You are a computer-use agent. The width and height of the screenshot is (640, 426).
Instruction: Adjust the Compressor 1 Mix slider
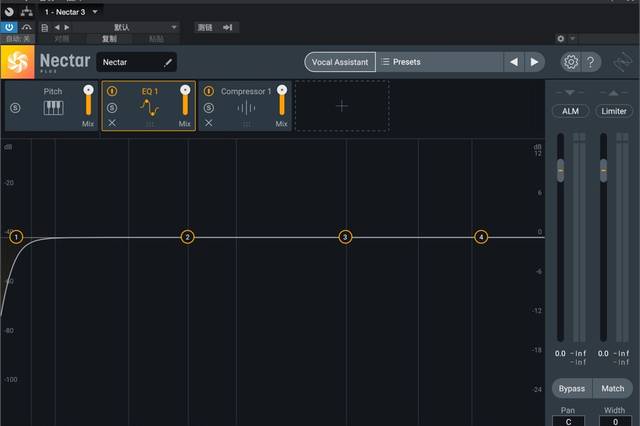tap(282, 101)
